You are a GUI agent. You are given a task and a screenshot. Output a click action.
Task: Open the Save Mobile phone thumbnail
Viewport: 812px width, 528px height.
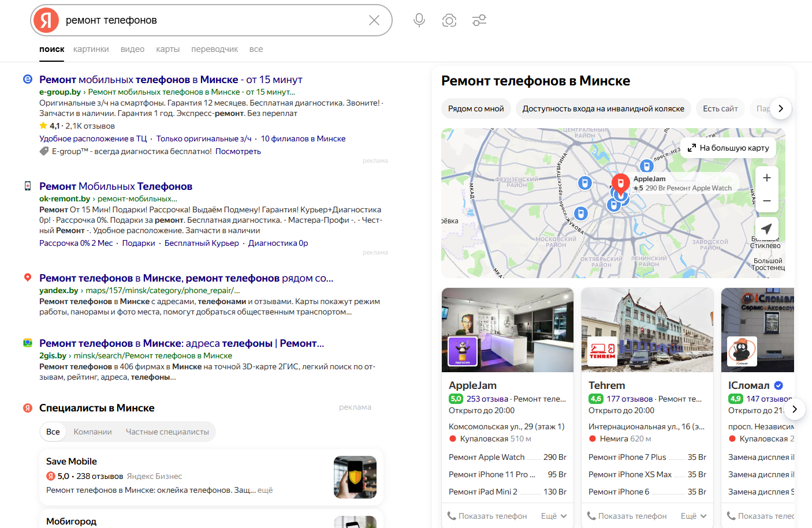pos(355,477)
